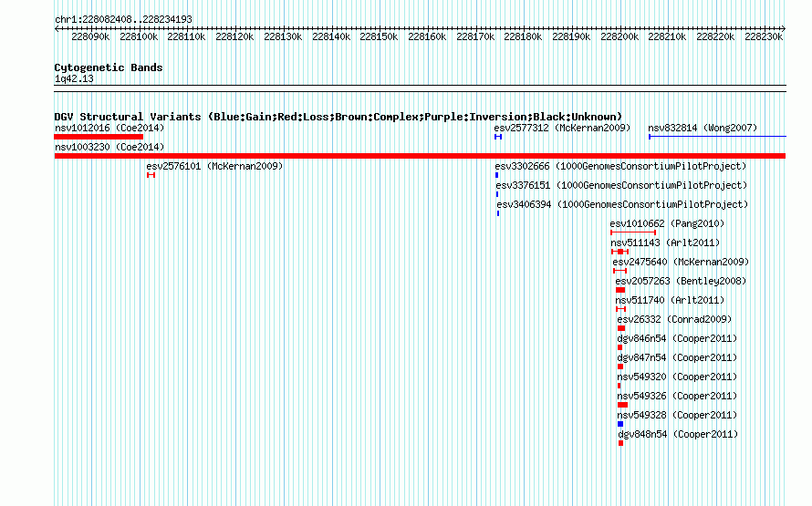Image resolution: width=812 pixels, height=506 pixels.
Task: Open esv2475640 (McKernan2009) label
Action: (x=681, y=262)
